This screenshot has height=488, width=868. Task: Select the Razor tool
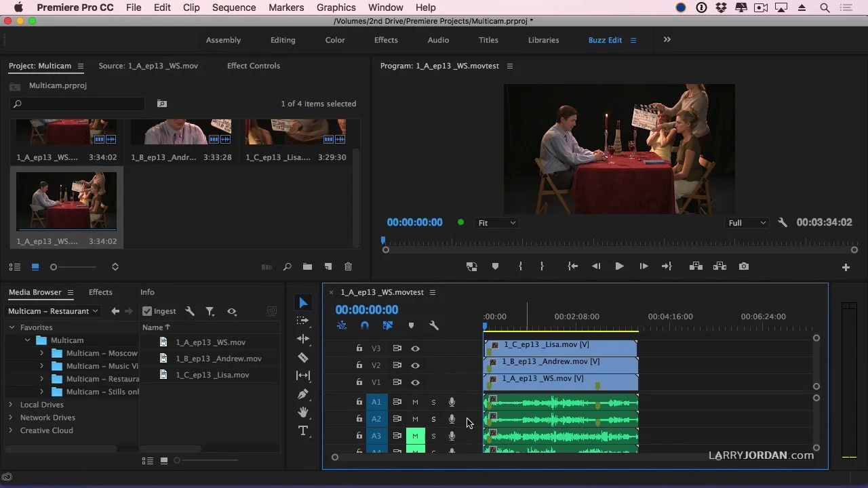coord(303,357)
